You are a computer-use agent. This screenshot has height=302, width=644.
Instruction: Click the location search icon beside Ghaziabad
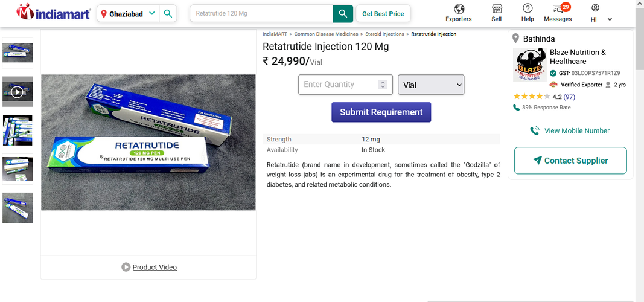click(168, 13)
